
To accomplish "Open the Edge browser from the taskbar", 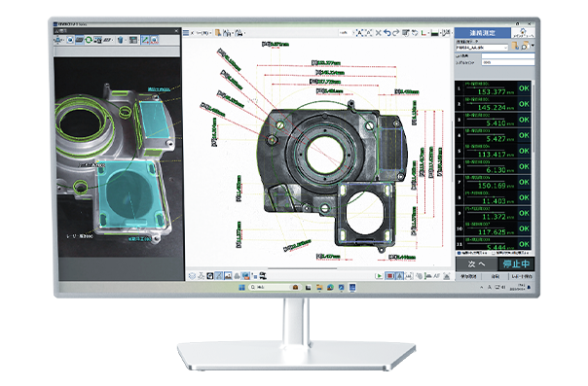I will pyautogui.click(x=330, y=287).
